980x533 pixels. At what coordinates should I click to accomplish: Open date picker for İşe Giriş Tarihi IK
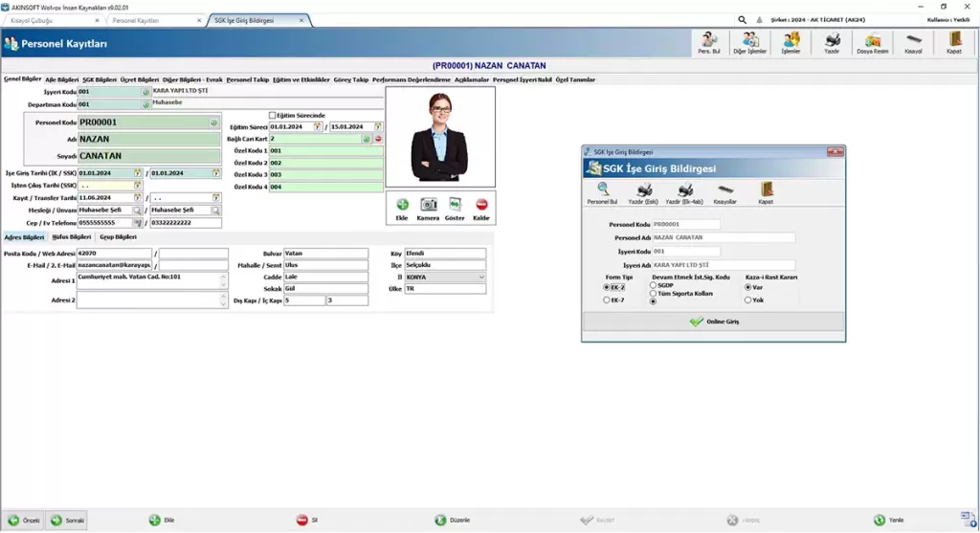click(138, 173)
